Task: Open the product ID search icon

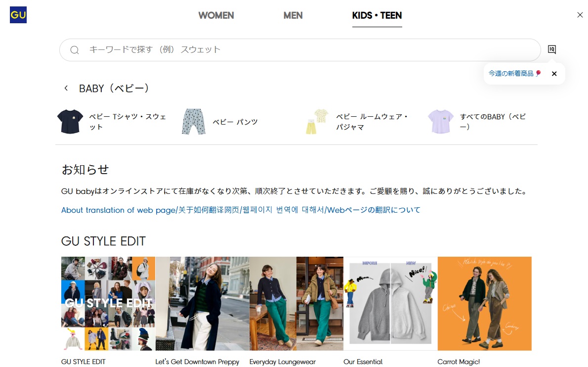Action: coord(551,49)
